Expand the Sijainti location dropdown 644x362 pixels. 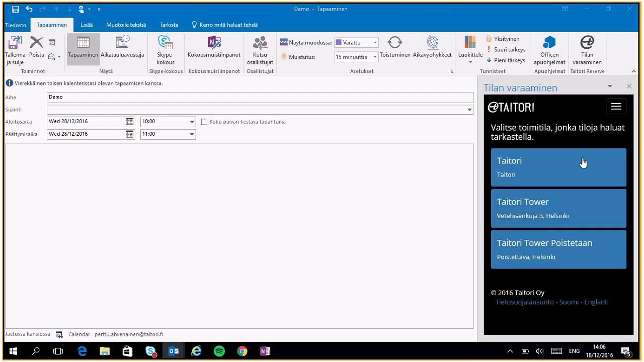click(469, 110)
